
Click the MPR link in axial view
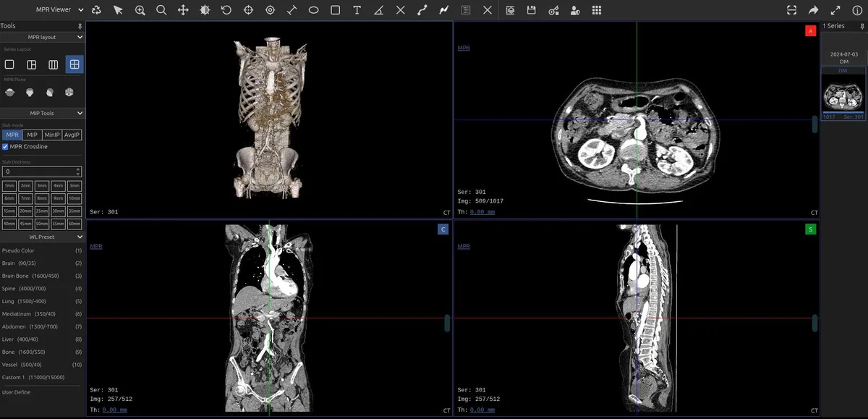[x=464, y=48]
